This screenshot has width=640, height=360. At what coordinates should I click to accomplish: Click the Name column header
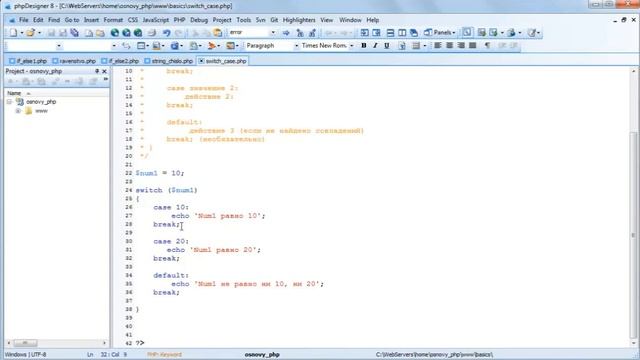pos(14,93)
